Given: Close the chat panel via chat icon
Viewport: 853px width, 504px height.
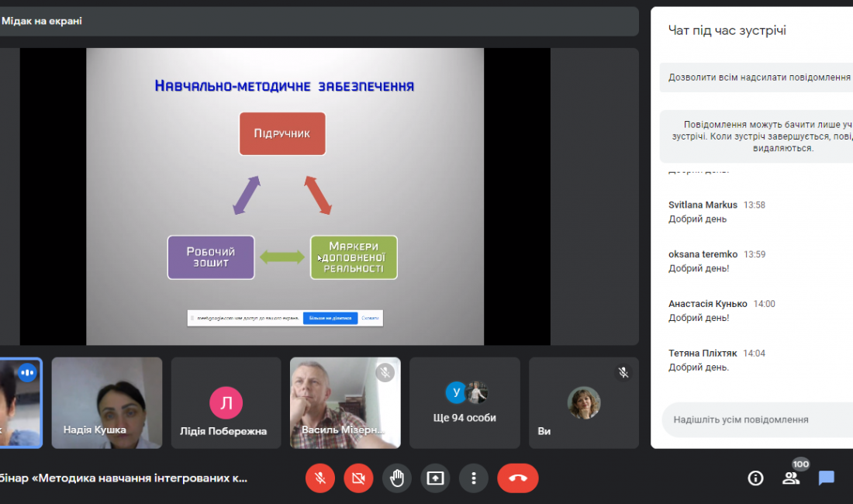Looking at the screenshot, I should click(x=827, y=478).
